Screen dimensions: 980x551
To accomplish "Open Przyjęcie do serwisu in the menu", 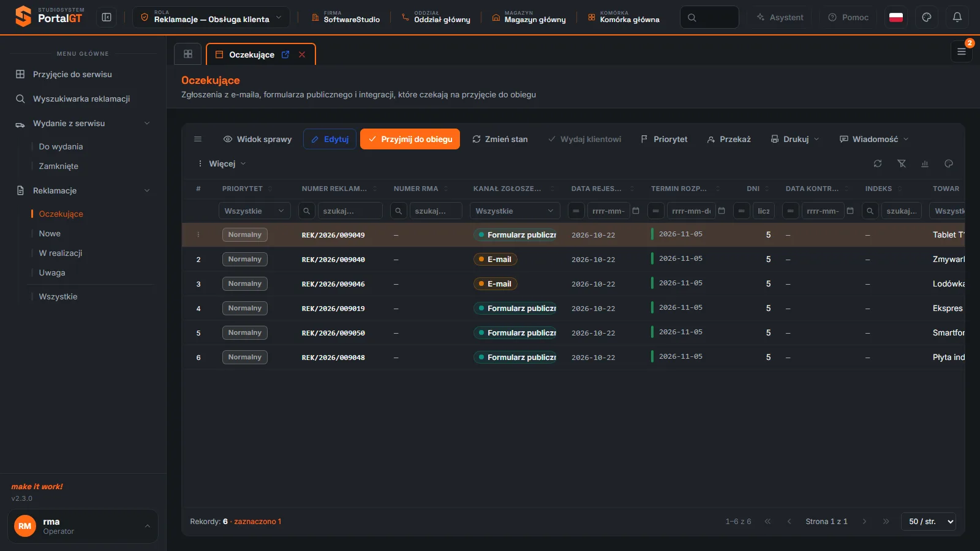I will (83, 74).
